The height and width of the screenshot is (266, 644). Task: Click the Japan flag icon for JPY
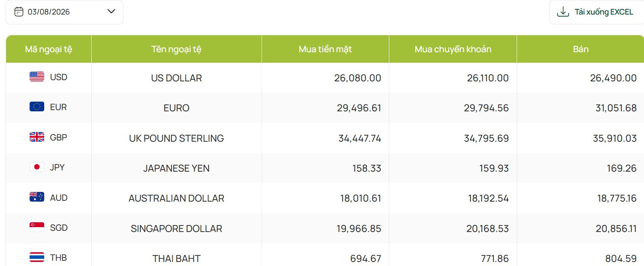point(37,167)
